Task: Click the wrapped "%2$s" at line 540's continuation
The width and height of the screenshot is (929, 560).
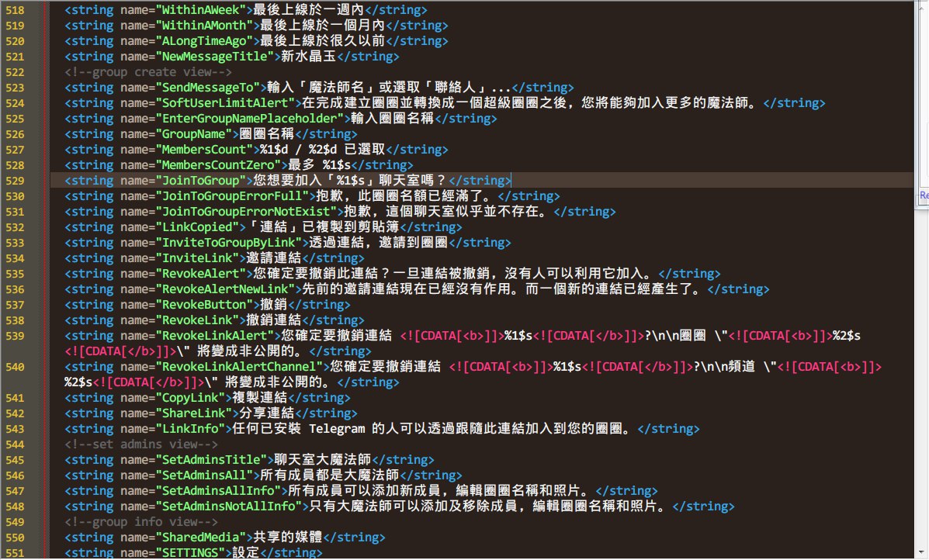Action: coord(79,382)
